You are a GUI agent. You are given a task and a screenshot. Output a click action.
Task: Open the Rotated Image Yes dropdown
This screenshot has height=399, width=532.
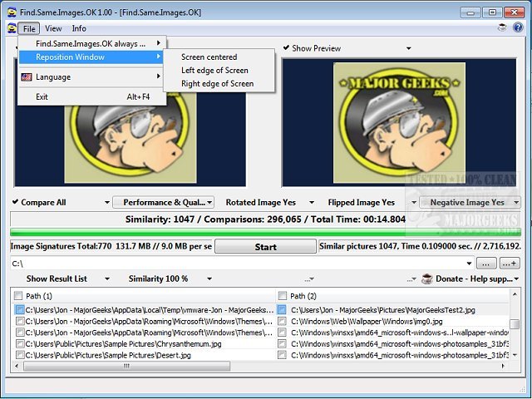coord(312,203)
